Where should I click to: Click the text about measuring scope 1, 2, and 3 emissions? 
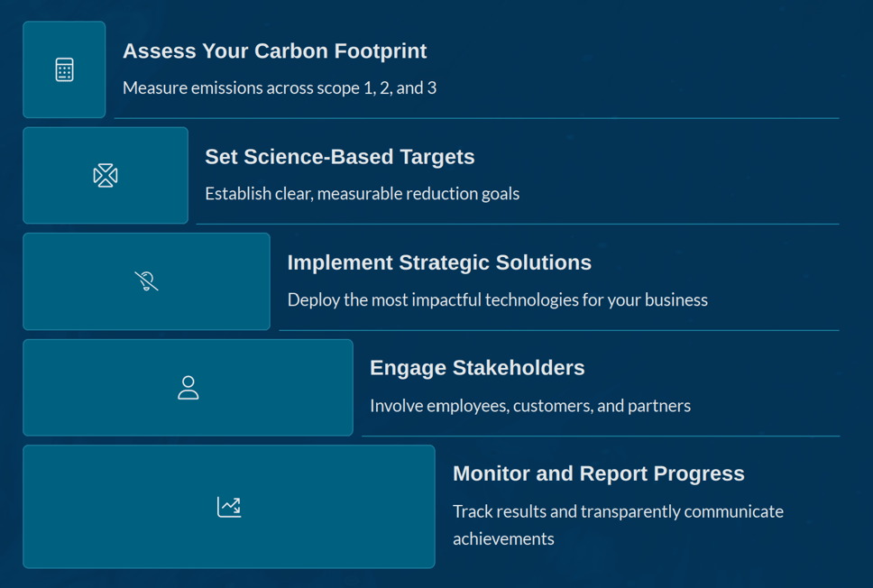point(280,87)
